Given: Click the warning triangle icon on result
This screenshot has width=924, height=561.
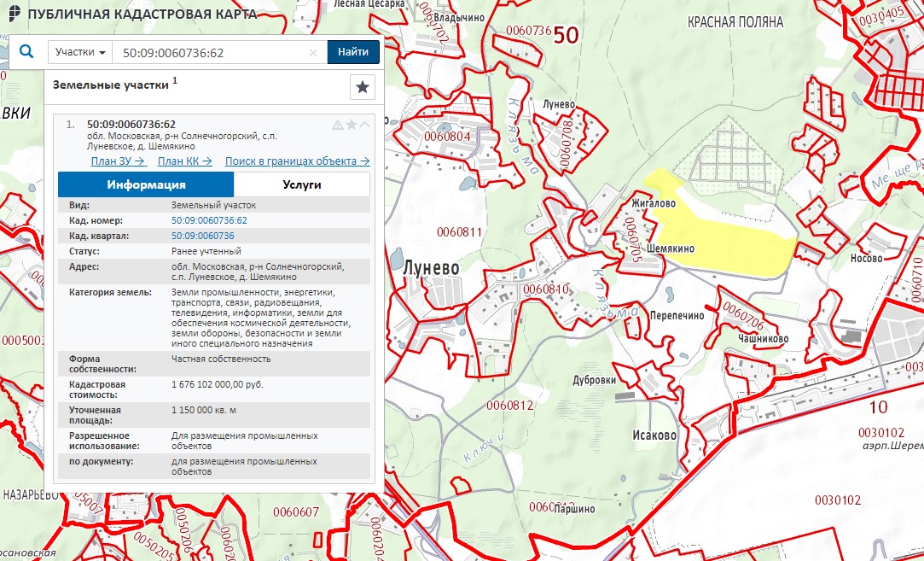Looking at the screenshot, I should (x=337, y=125).
